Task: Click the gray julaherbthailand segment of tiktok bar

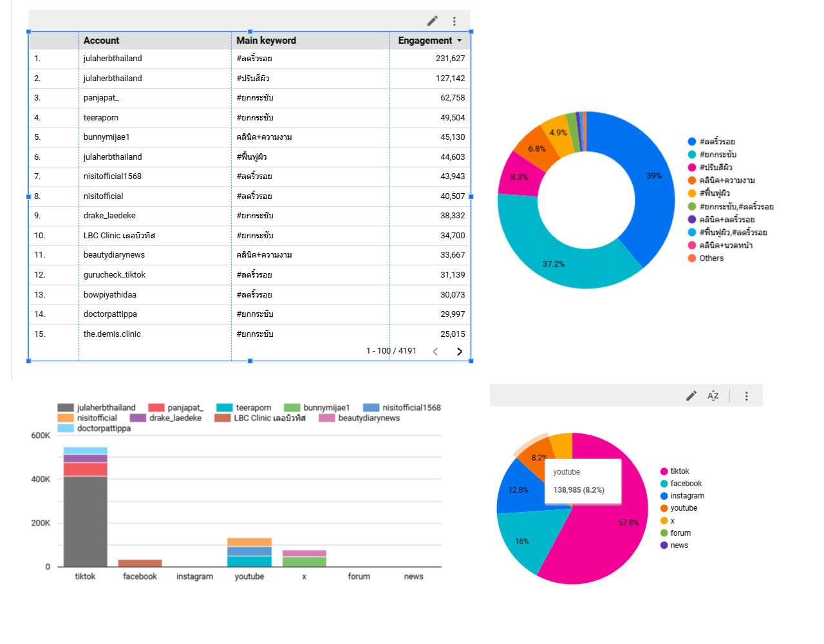Action: (85, 522)
